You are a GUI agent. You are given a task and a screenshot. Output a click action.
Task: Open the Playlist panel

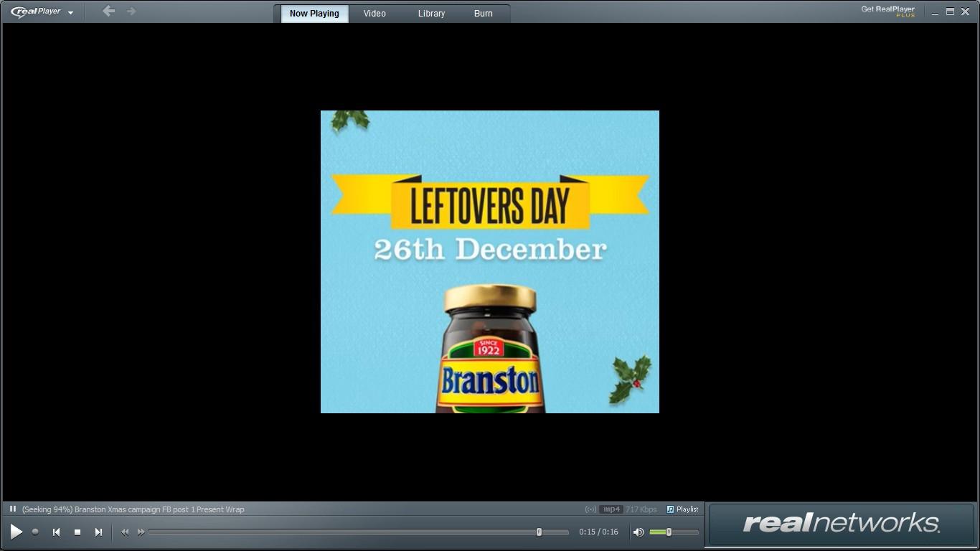[682, 509]
